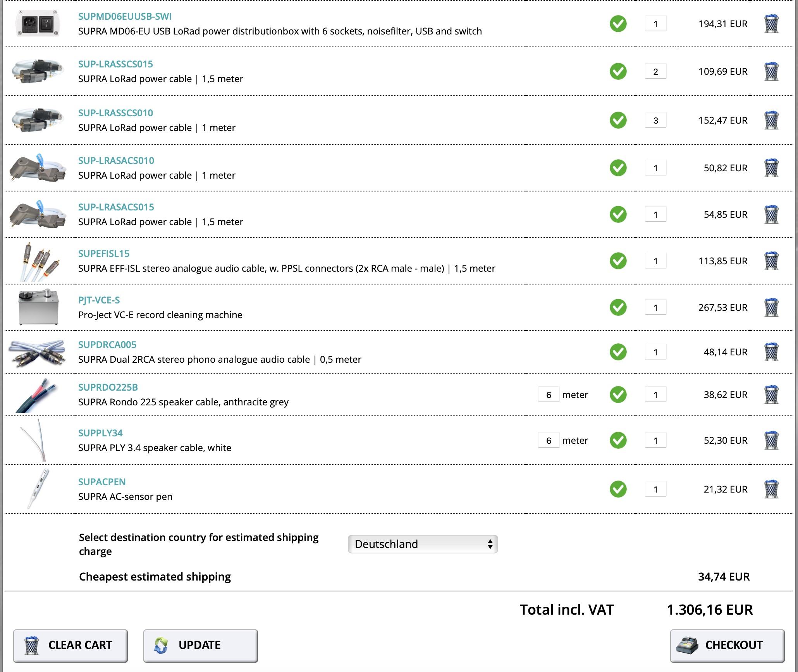Click thumbnail of SUPRA AC-sensor pen
This screenshot has height=672, width=798.
tap(38, 489)
